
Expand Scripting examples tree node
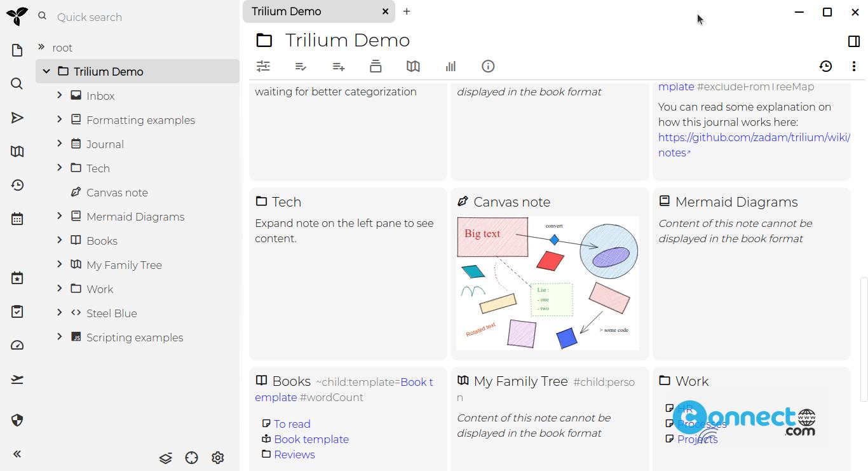[x=59, y=336]
